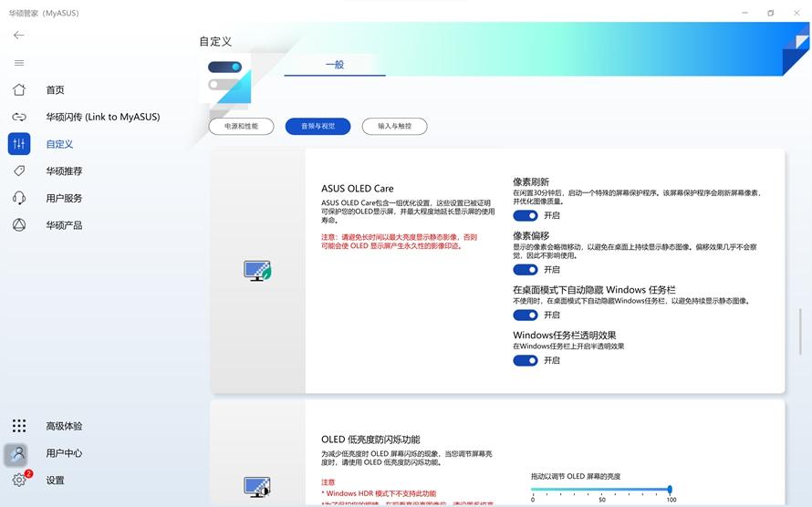812x507 pixels.
Task: Open 首页 home icon in sidebar
Action: tap(18, 90)
